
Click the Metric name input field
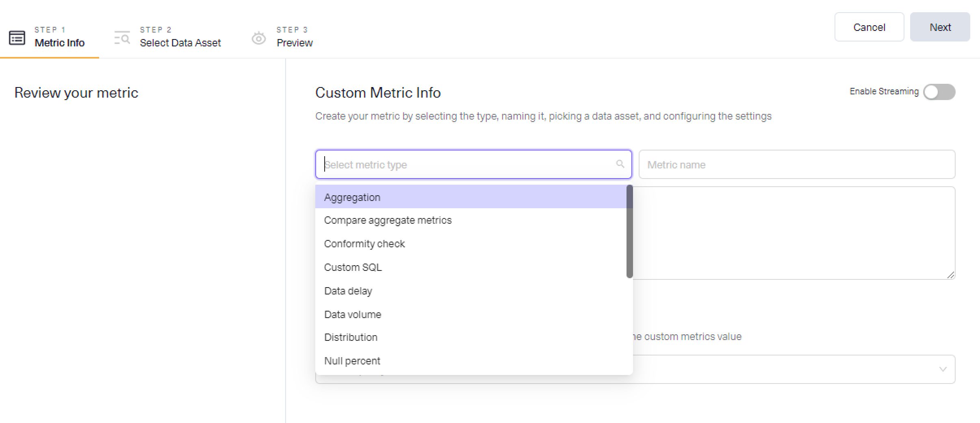[796, 164]
